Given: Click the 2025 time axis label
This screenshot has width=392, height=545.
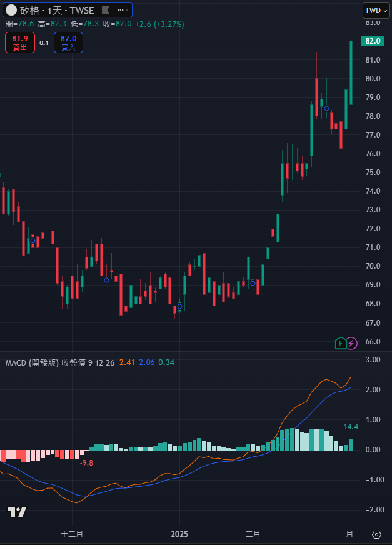Looking at the screenshot, I should (x=179, y=534).
